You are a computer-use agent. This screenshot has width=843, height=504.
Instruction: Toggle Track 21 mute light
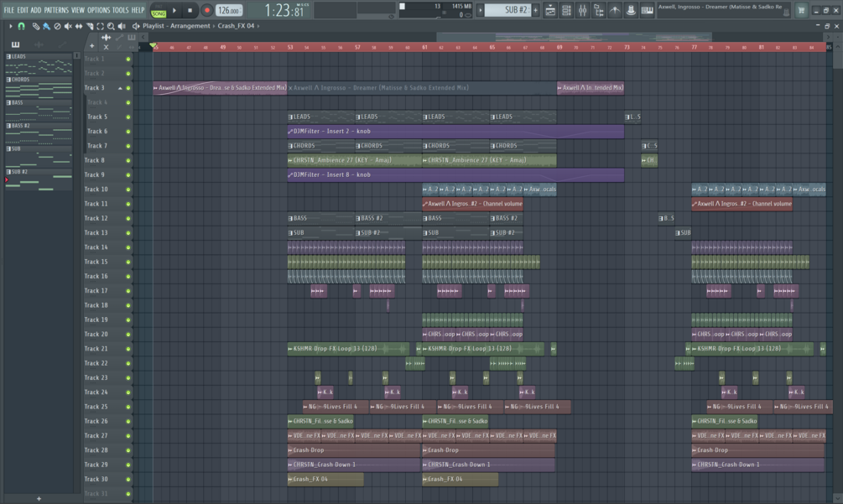click(x=128, y=349)
